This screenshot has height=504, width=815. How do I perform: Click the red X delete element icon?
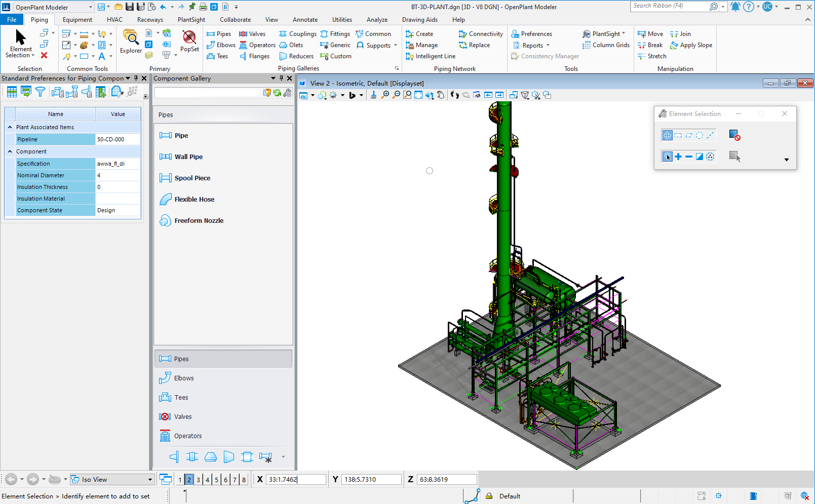pos(44,55)
